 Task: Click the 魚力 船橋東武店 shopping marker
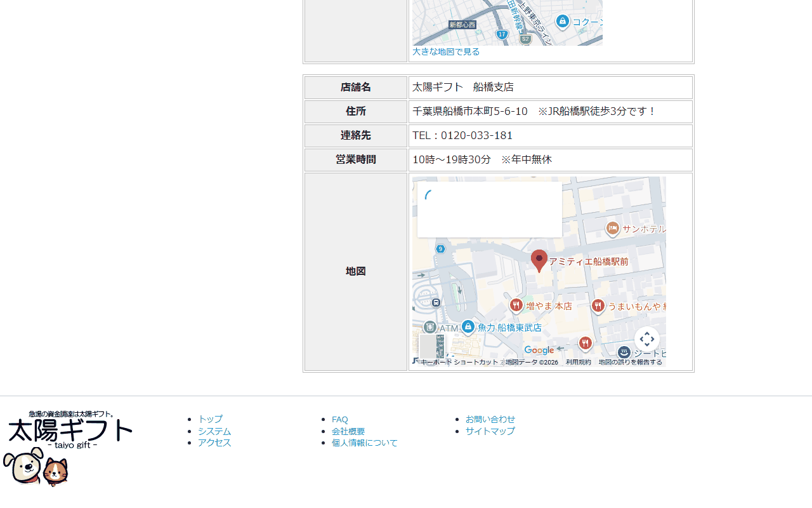[468, 327]
